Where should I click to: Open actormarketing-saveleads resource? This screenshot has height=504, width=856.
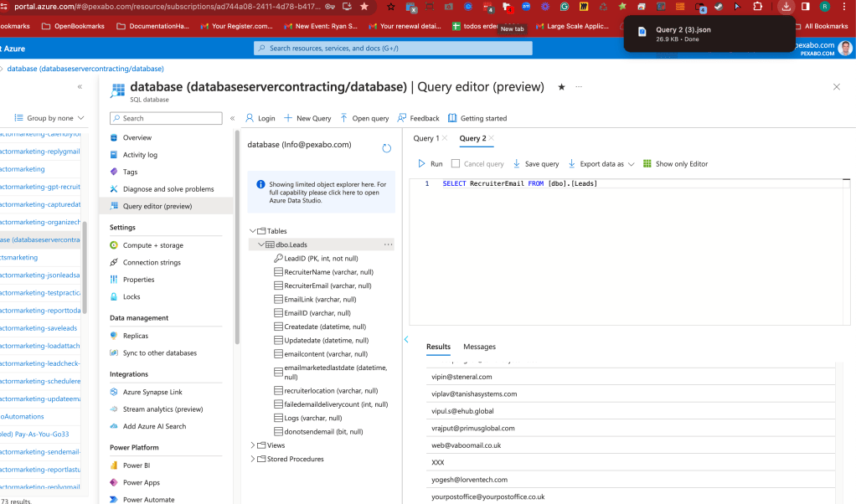(40, 328)
